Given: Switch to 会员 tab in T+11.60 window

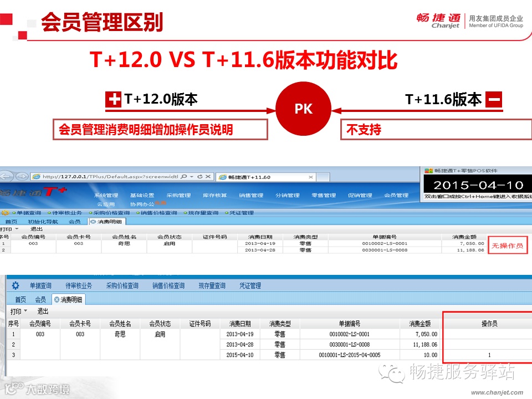Looking at the screenshot, I should click(x=75, y=222).
